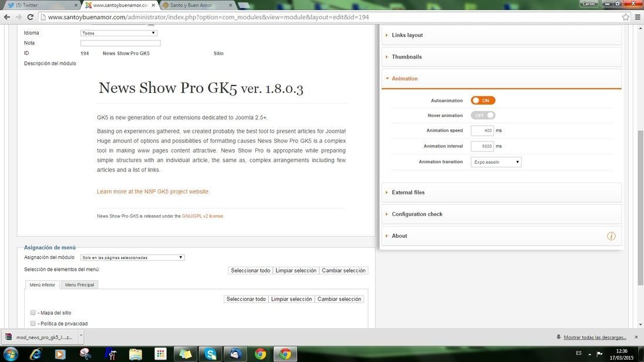644x362 pixels.
Task: Enable the Hover animation switch
Action: (x=483, y=115)
